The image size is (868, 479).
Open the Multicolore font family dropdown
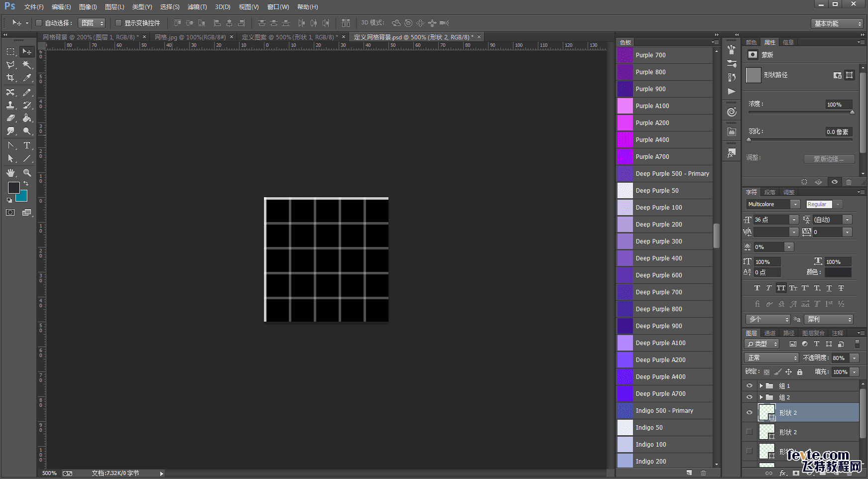tap(795, 204)
